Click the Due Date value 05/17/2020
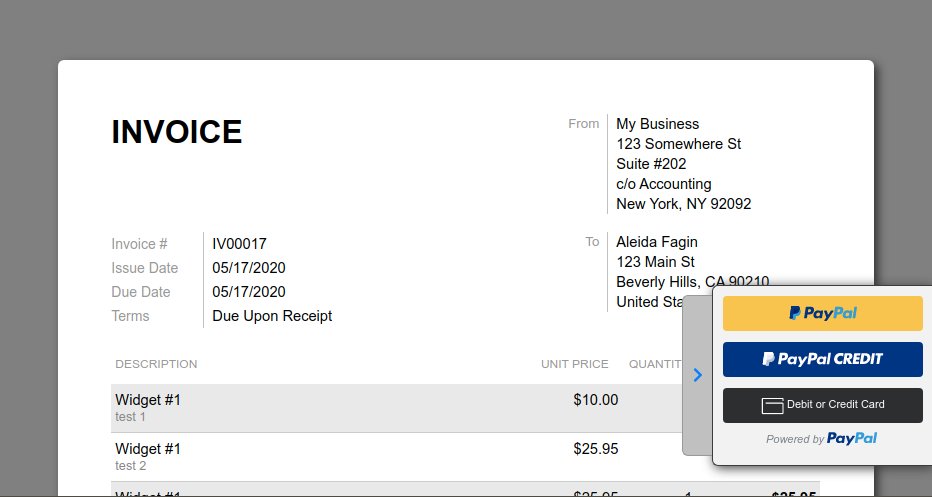 click(248, 292)
